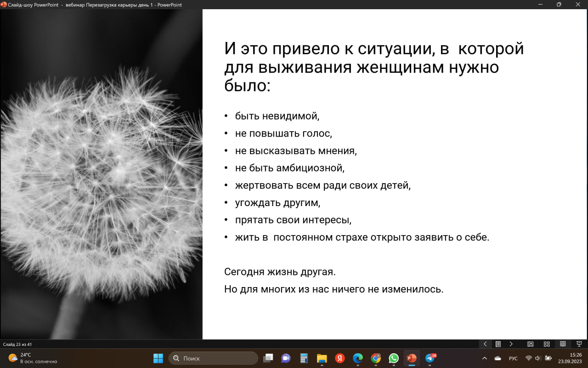Go to the previous slide arrow
Viewport: 588px width, 368px height.
(485, 344)
